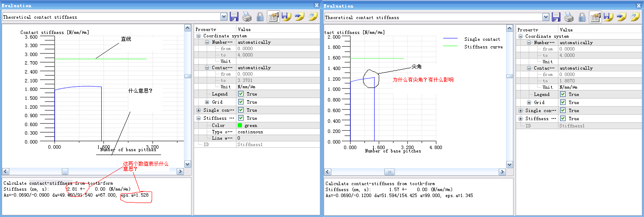
Task: Click save-curve disk icon in right window toolbar
Action: (608, 17)
